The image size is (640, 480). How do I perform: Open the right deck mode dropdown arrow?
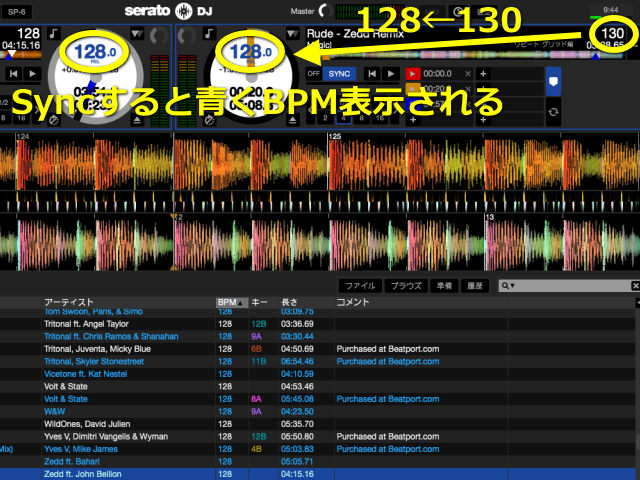(292, 33)
